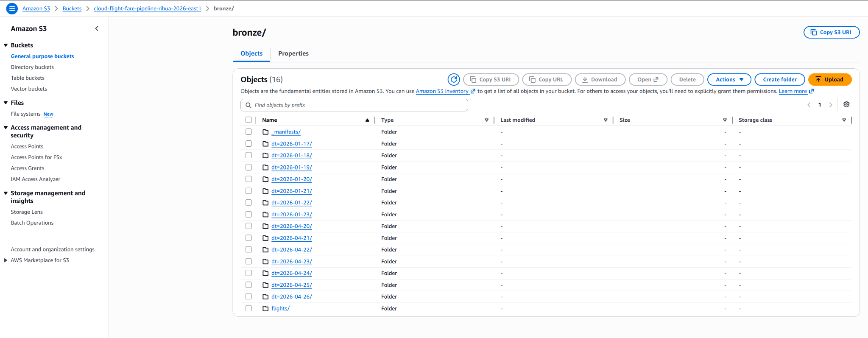
Task: Click the folder icon beside _manifests/
Action: 265,132
